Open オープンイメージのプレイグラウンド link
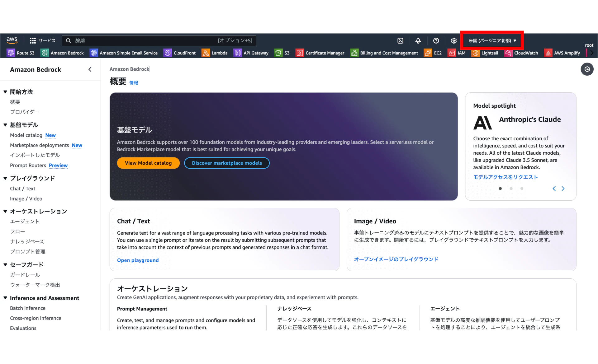 [396, 259]
